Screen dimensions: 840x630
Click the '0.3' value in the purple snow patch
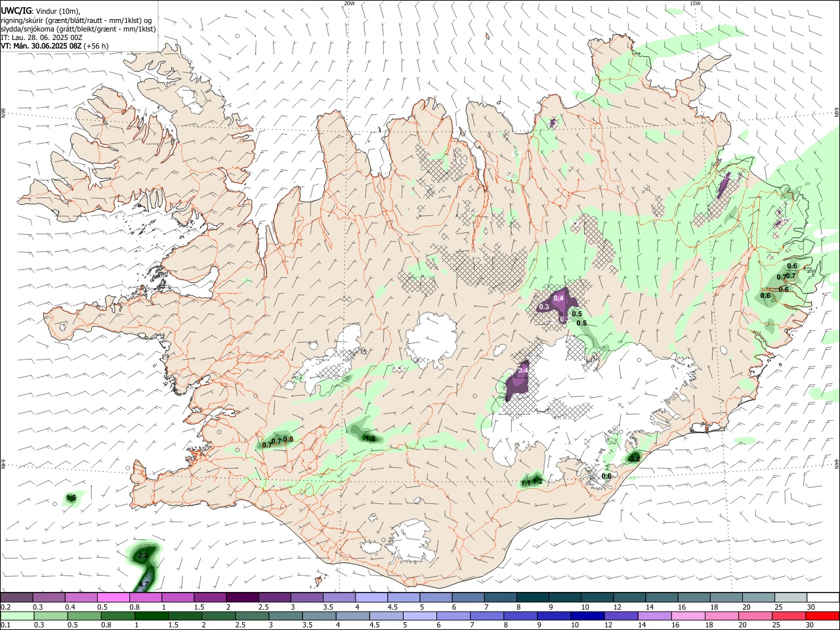tap(544, 307)
